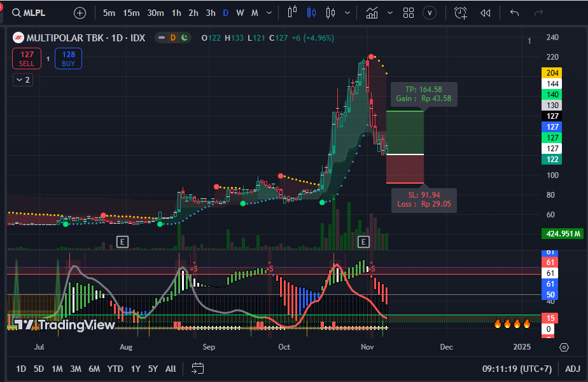The height and width of the screenshot is (382, 588).
Task: Select the 1h interval
Action: click(176, 13)
